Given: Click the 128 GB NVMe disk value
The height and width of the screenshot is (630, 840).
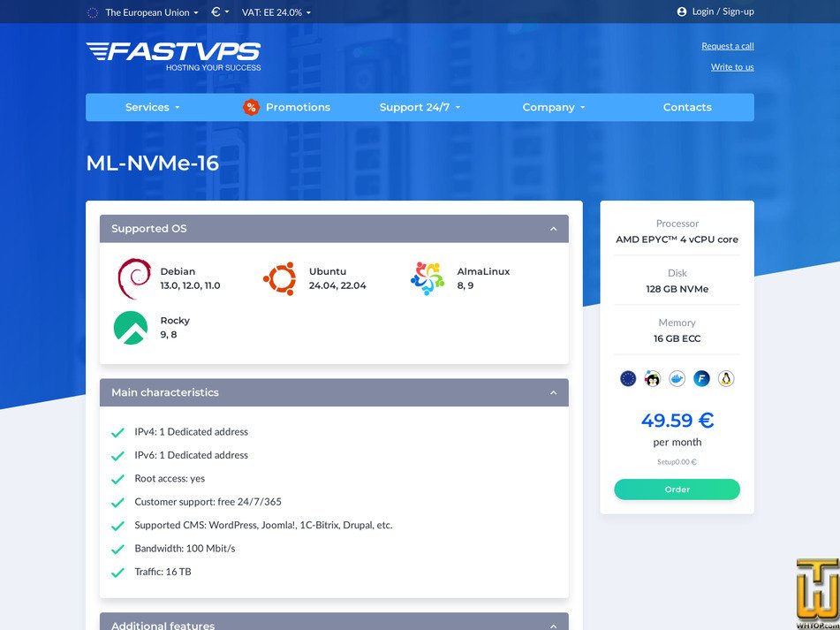Looking at the screenshot, I should tap(677, 289).
